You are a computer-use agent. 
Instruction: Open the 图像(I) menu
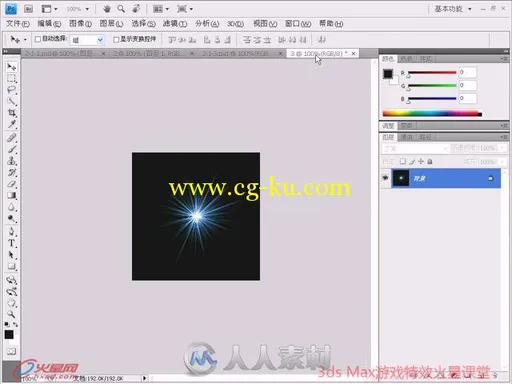(x=80, y=24)
